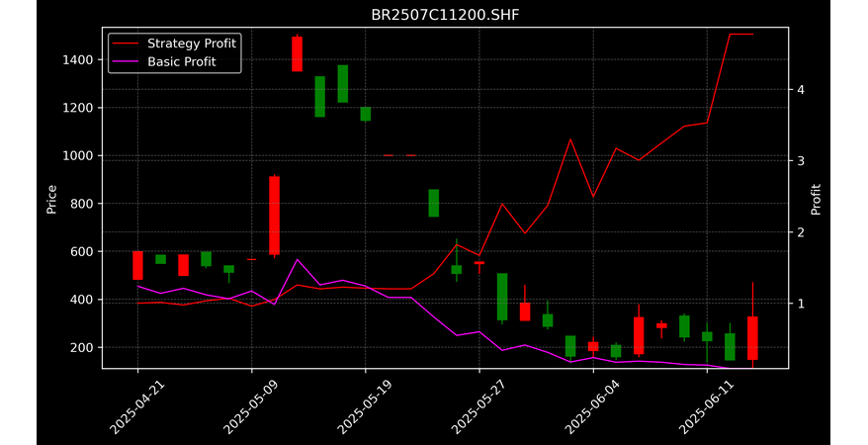Click the last red candle on the right
Image resolution: width=868 pixels, height=445 pixels.
pyautogui.click(x=753, y=337)
